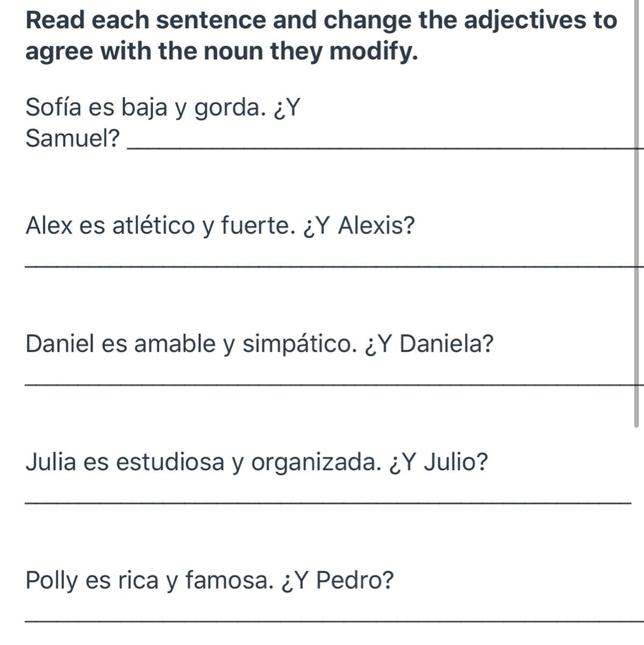The width and height of the screenshot is (644, 645).
Task: Select the text "Alex es atlético y fuerte"
Action: [160, 226]
